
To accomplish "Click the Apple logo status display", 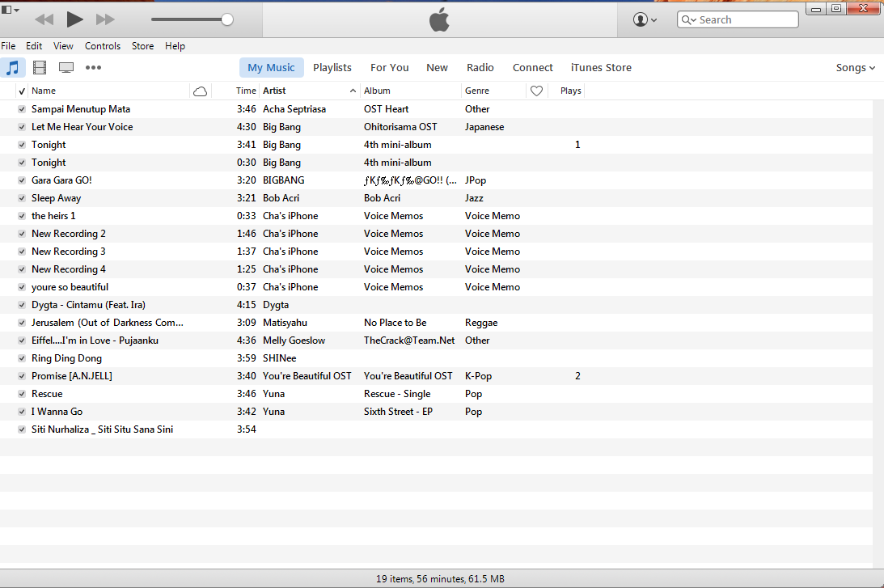I will (x=439, y=19).
